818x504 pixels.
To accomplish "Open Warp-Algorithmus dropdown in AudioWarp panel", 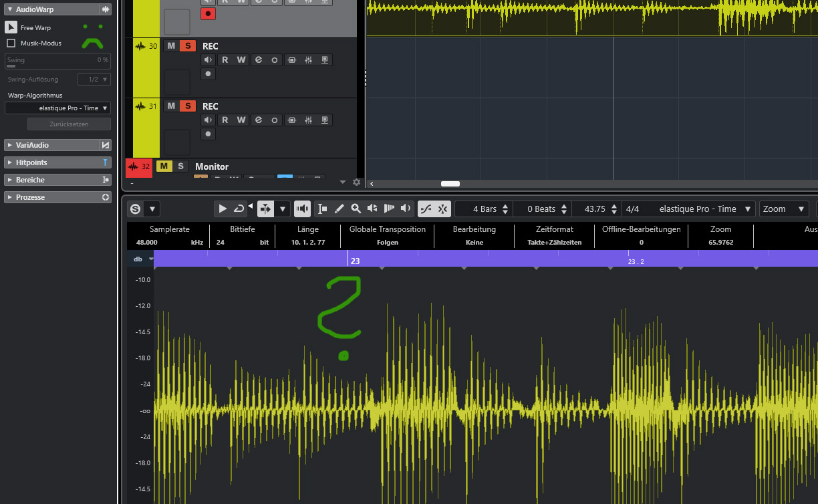I will click(x=58, y=108).
